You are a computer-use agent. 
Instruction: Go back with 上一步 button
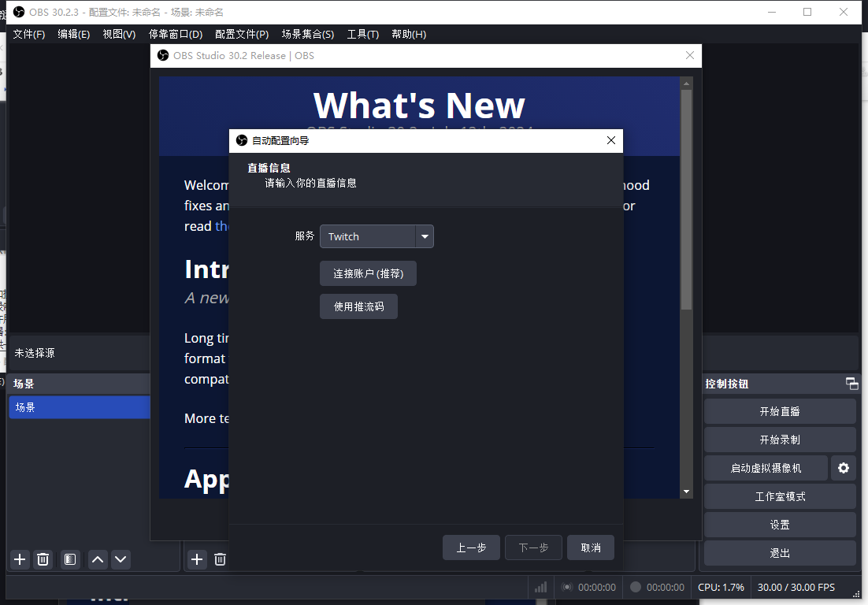coord(471,547)
